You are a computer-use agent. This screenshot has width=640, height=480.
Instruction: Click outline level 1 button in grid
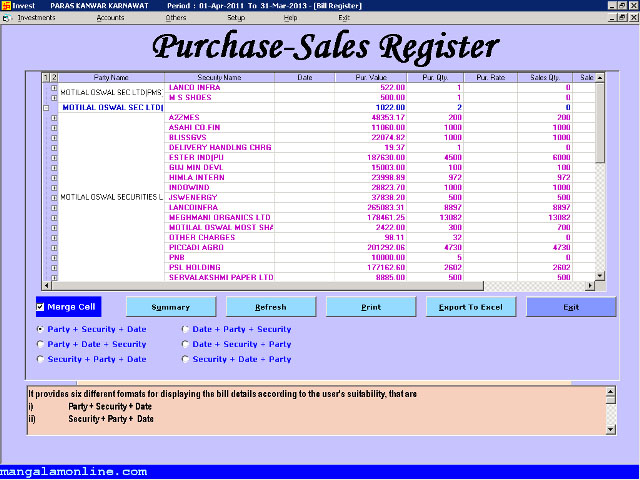coord(45,77)
